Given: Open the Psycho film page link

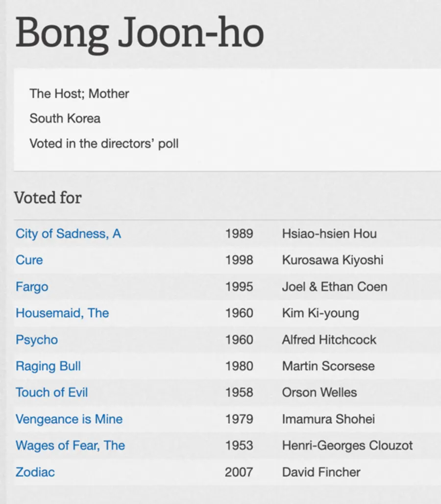Looking at the screenshot, I should (x=37, y=340).
